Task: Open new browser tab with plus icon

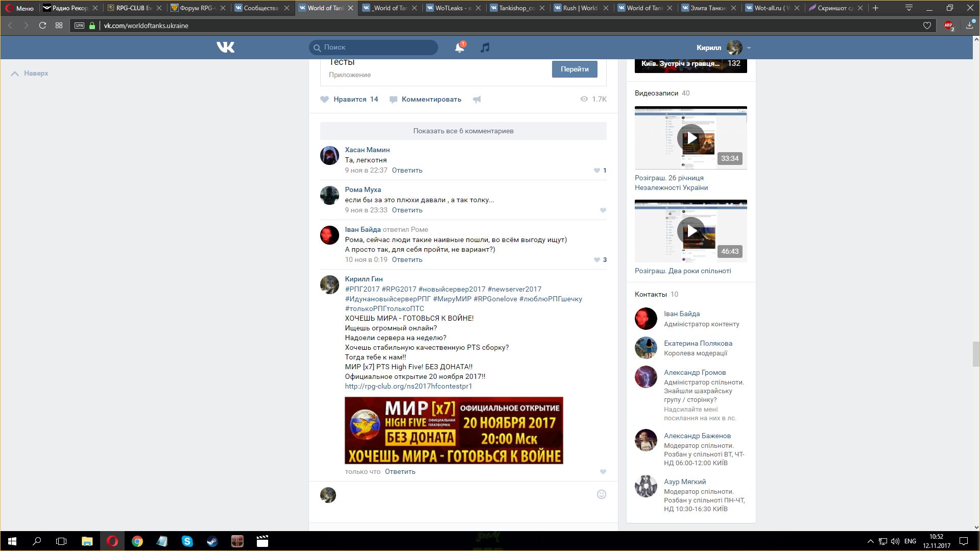Action: (x=875, y=8)
